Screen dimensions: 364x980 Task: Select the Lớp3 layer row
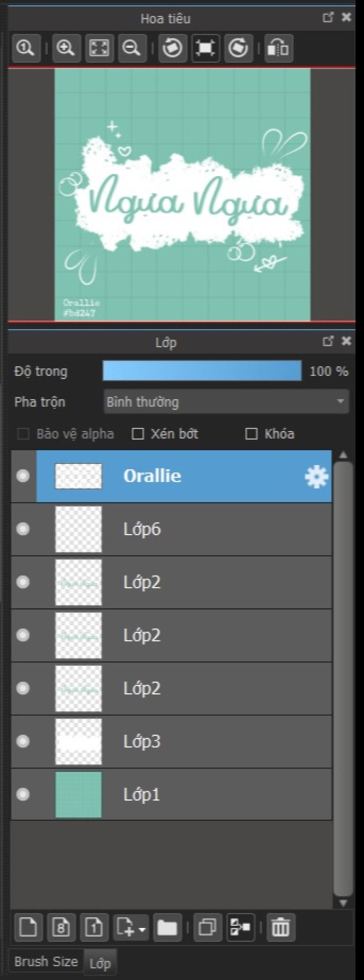pyautogui.click(x=171, y=741)
